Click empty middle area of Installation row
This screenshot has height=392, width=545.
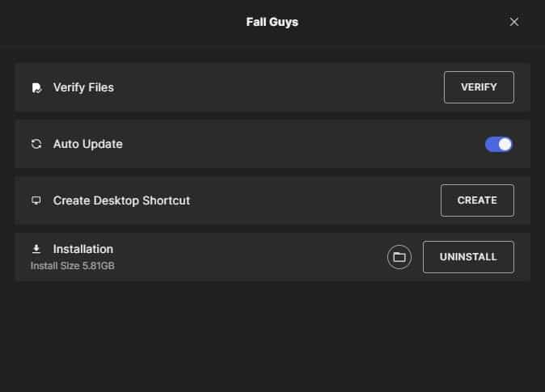pos(251,257)
